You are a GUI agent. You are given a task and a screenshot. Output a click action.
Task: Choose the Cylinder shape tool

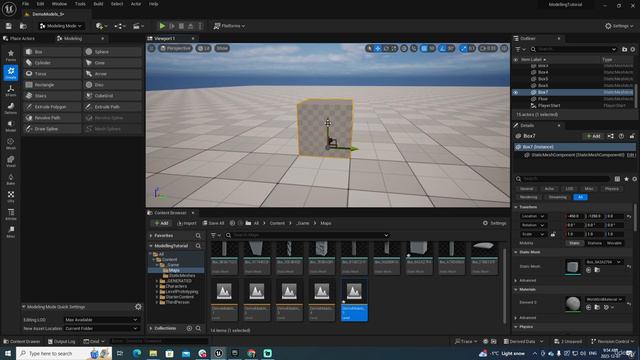coord(52,63)
